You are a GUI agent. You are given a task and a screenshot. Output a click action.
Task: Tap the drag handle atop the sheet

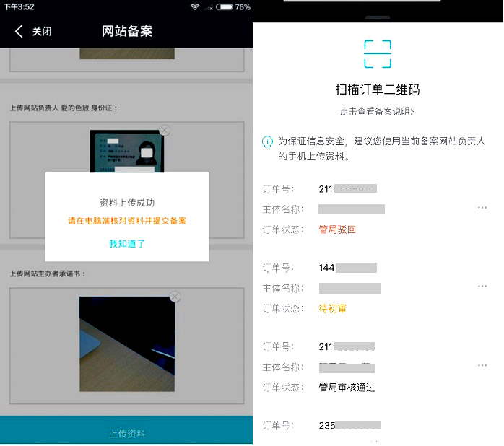377,17
